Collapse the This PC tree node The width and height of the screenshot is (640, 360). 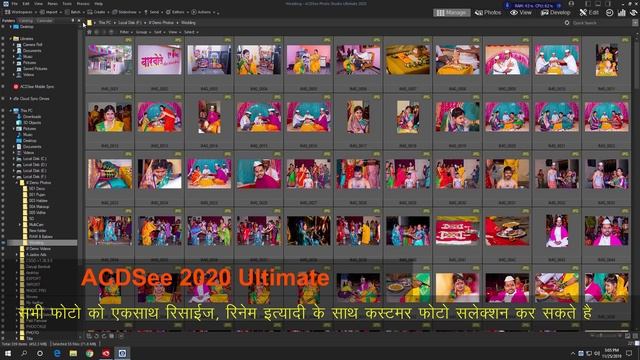[10, 111]
